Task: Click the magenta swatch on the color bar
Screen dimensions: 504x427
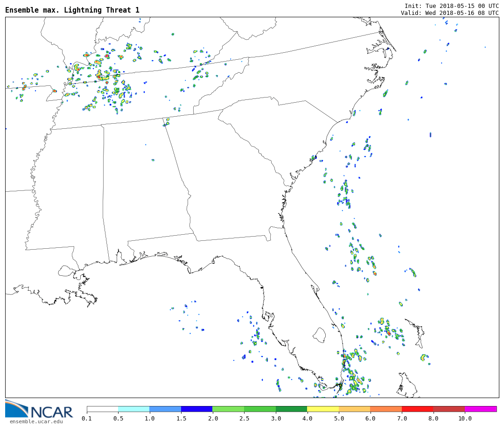Action: point(480,409)
